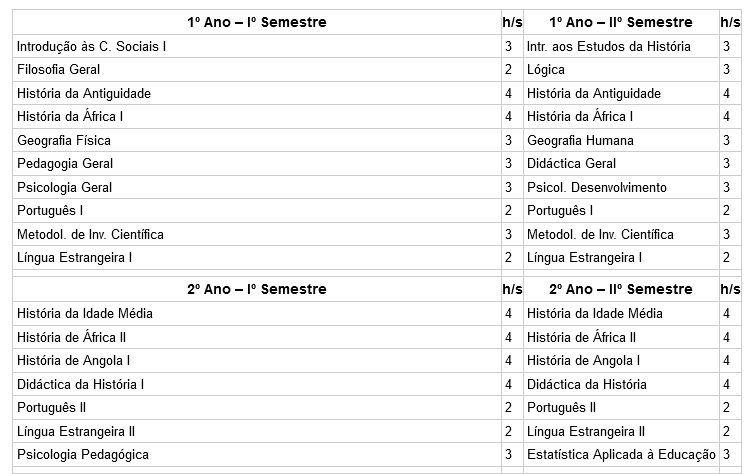Viewport: 749px width, 474px height.
Task: Select the "Psicol. Desenvolvimento" subject
Action: 597,187
